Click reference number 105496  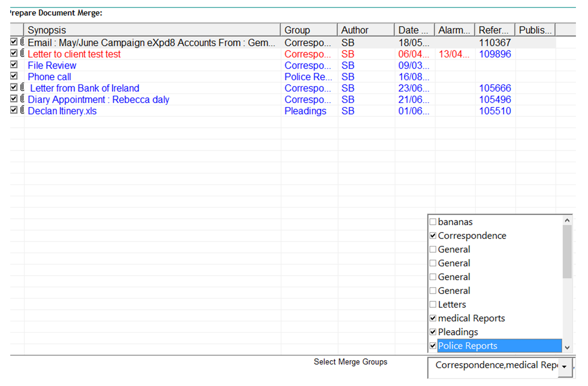pyautogui.click(x=495, y=100)
